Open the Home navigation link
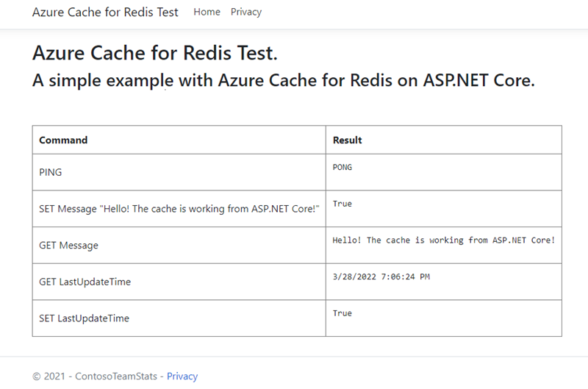This screenshot has width=588, height=389. click(x=207, y=12)
